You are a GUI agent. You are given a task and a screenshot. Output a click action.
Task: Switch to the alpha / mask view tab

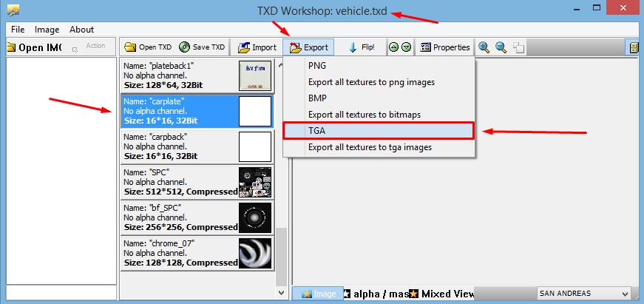[x=376, y=294]
